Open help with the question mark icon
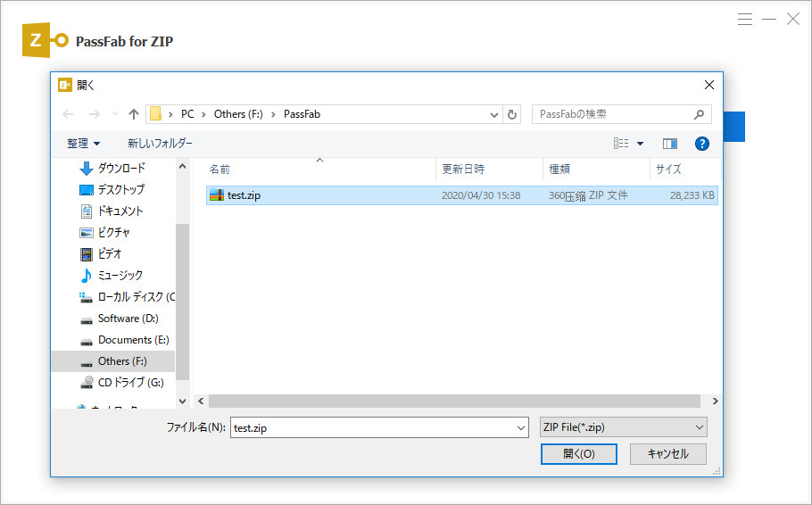The image size is (812, 505). pos(701,144)
